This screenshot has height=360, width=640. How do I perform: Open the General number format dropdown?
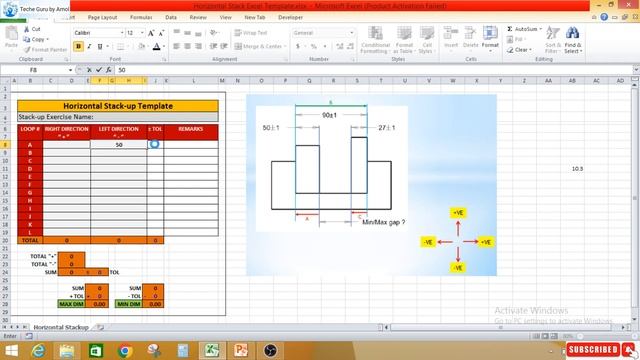[351, 33]
